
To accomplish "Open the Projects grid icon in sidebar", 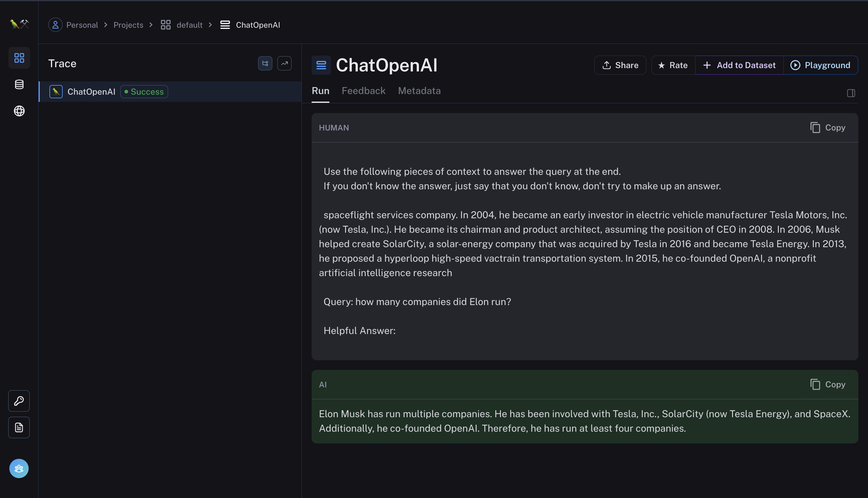I will point(19,58).
